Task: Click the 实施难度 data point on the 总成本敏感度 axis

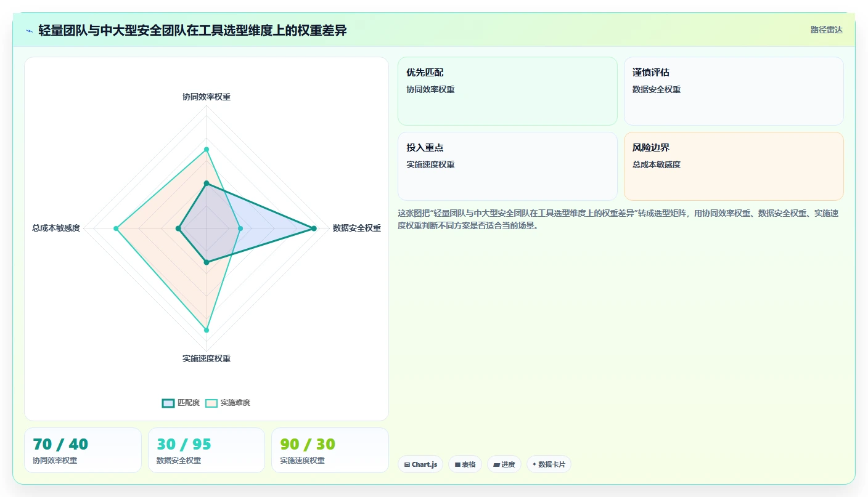Action: (116, 228)
